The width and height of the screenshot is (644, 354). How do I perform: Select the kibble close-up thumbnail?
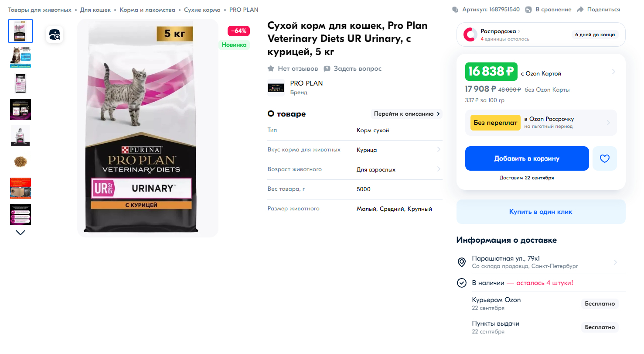(20, 162)
